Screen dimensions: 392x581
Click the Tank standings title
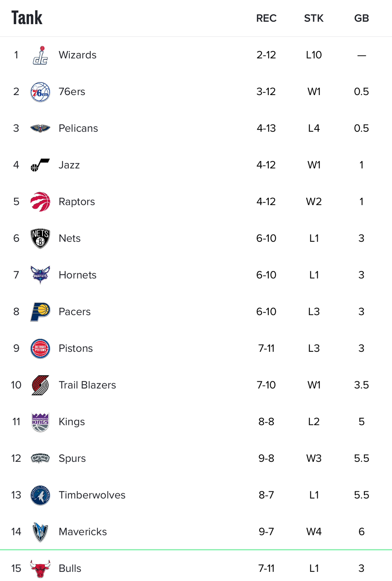point(27,18)
